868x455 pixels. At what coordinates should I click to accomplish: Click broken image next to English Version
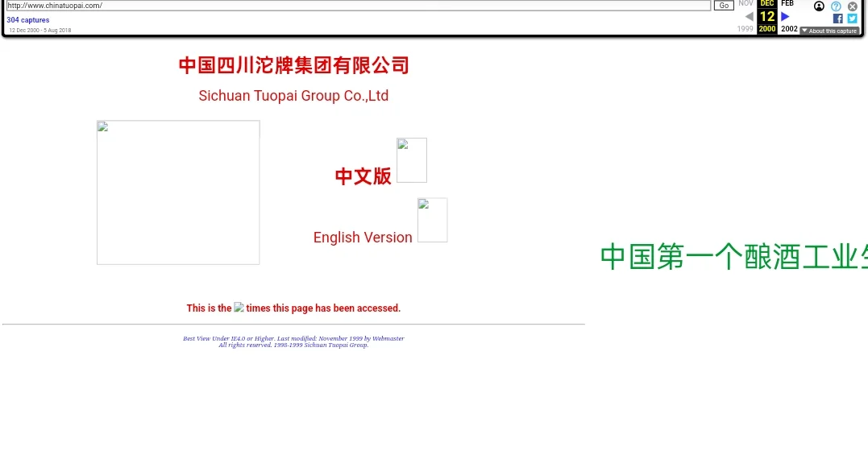[x=432, y=220]
